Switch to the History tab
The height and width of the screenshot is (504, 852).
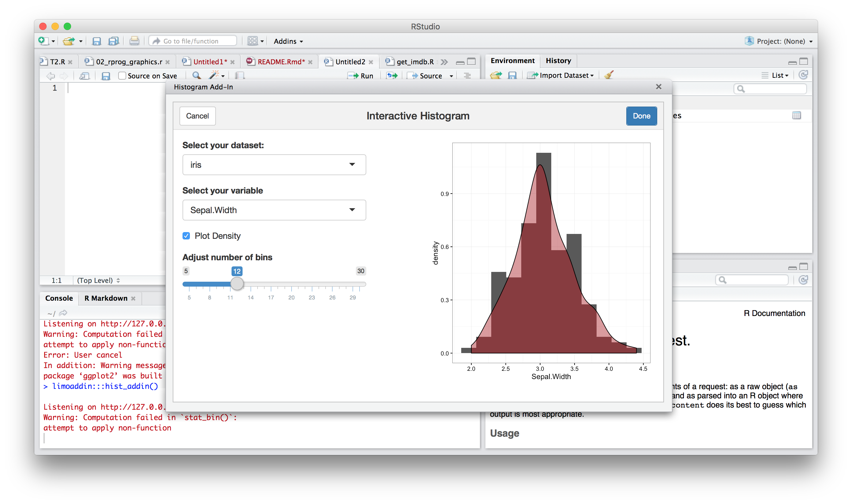[x=558, y=61]
